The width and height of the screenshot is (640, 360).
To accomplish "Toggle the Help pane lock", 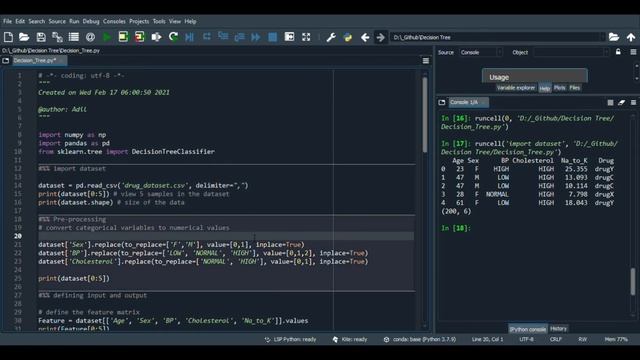I will [618, 52].
